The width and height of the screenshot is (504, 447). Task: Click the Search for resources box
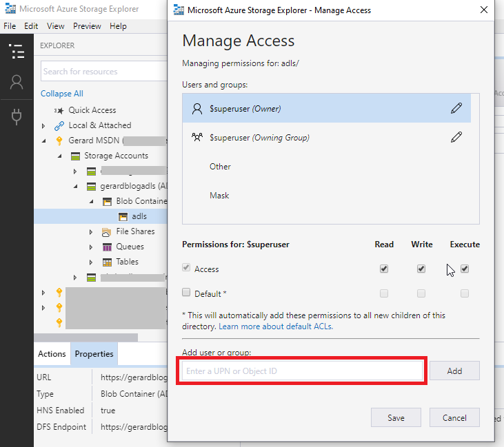[x=104, y=72]
